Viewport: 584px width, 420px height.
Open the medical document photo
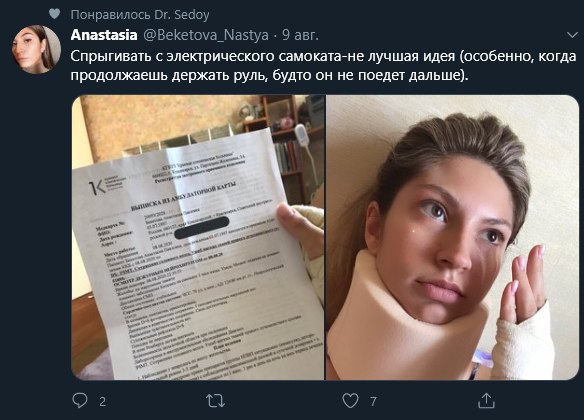198,237
